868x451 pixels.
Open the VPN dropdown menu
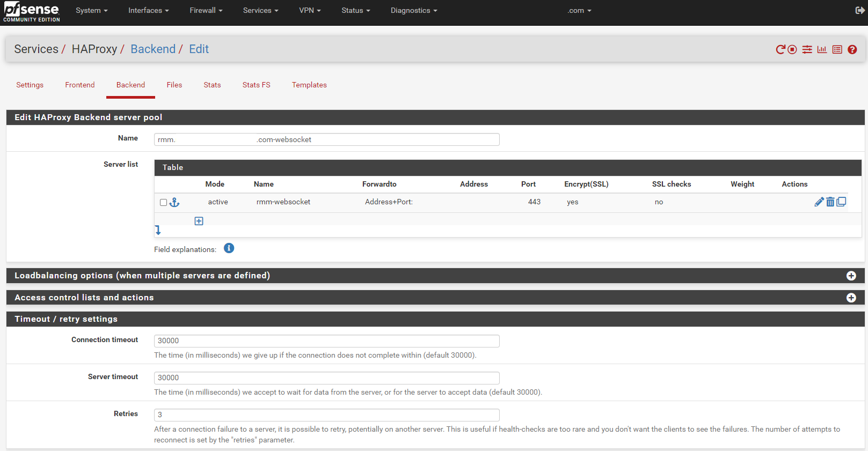[310, 10]
